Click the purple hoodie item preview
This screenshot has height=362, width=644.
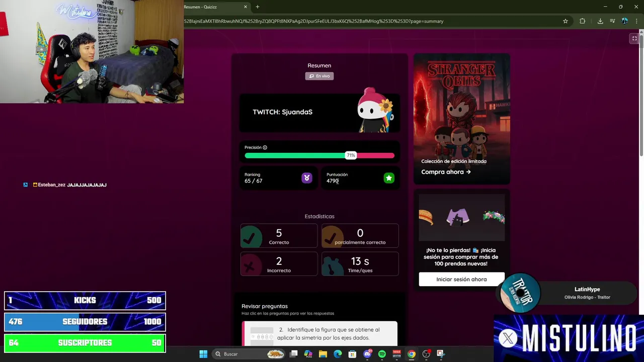(458, 217)
